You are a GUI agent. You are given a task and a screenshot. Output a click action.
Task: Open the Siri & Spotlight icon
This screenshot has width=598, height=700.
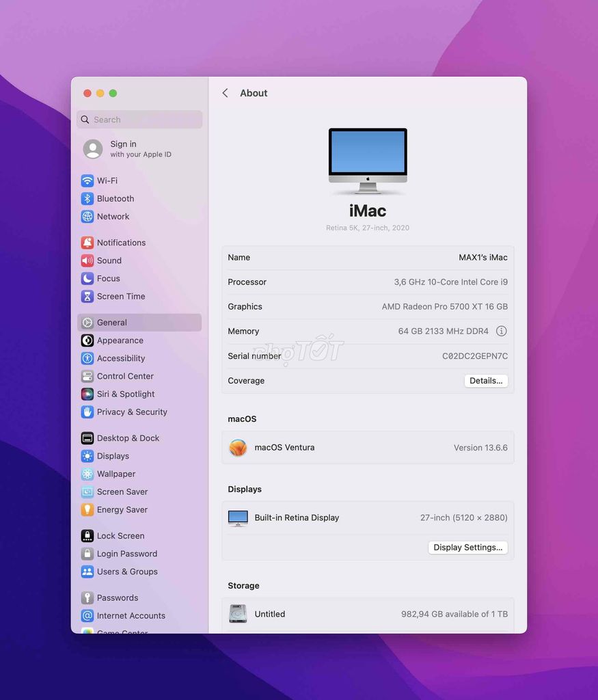coord(87,394)
